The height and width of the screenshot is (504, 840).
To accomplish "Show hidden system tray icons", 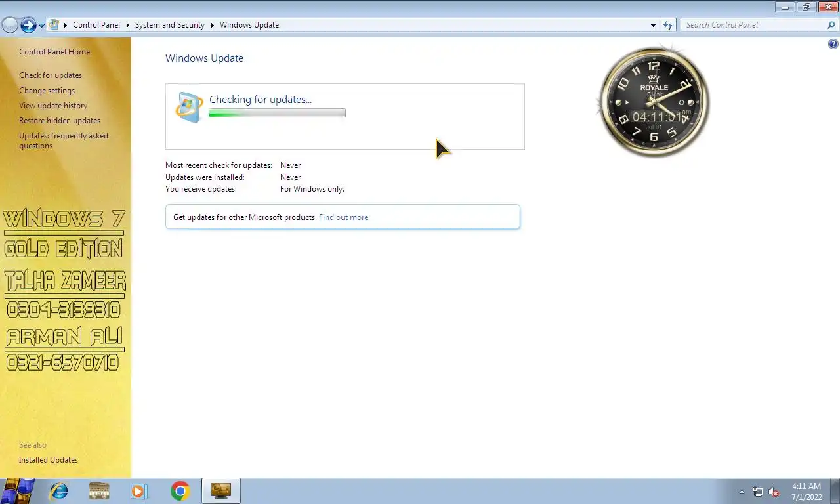I will click(742, 492).
